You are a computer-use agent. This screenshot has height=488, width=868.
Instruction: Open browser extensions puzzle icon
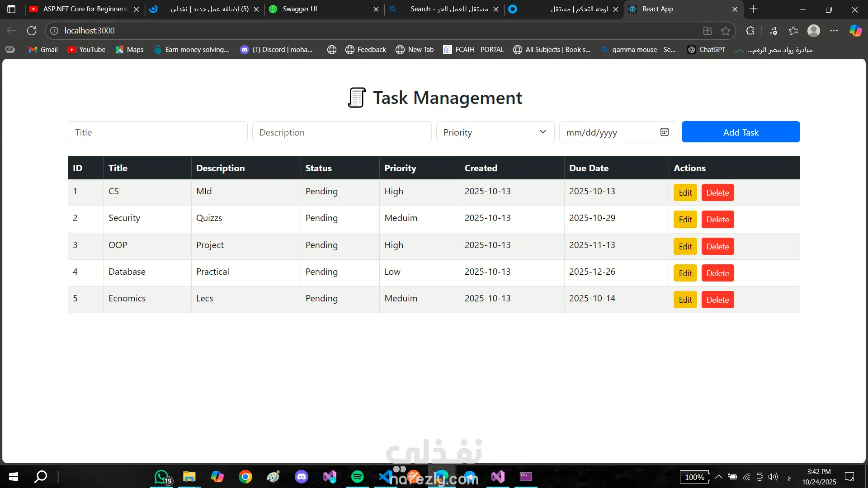click(x=750, y=31)
